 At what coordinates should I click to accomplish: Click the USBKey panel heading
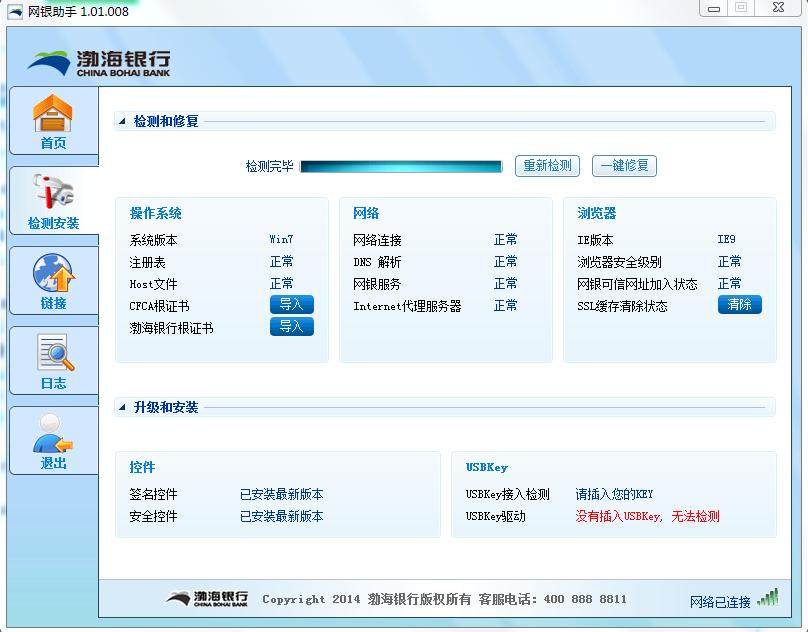(486, 467)
